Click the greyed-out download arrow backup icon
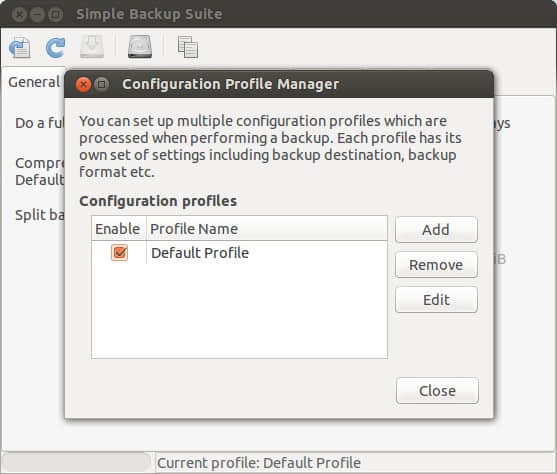Image resolution: width=557 pixels, height=474 pixels. pyautogui.click(x=92, y=47)
